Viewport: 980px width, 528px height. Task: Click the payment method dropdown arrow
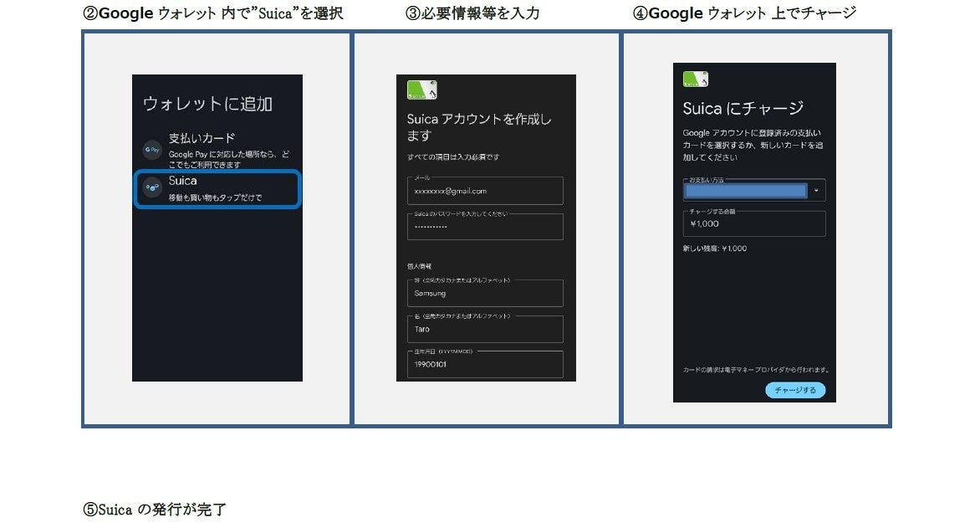click(x=816, y=190)
